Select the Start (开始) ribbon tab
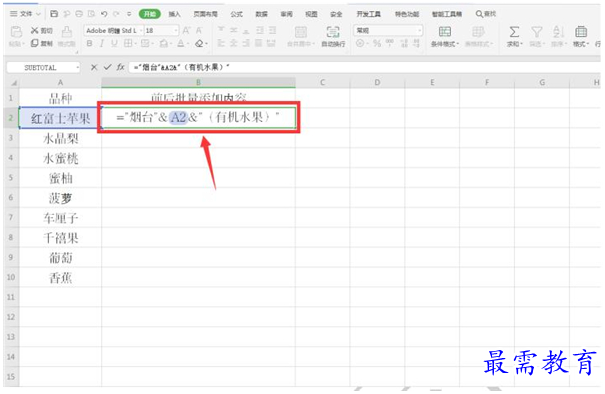Viewport: 605px width, 394px height. [x=150, y=14]
